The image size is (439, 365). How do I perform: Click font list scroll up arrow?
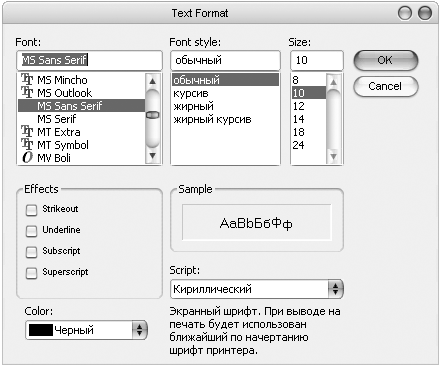pyautogui.click(x=153, y=81)
